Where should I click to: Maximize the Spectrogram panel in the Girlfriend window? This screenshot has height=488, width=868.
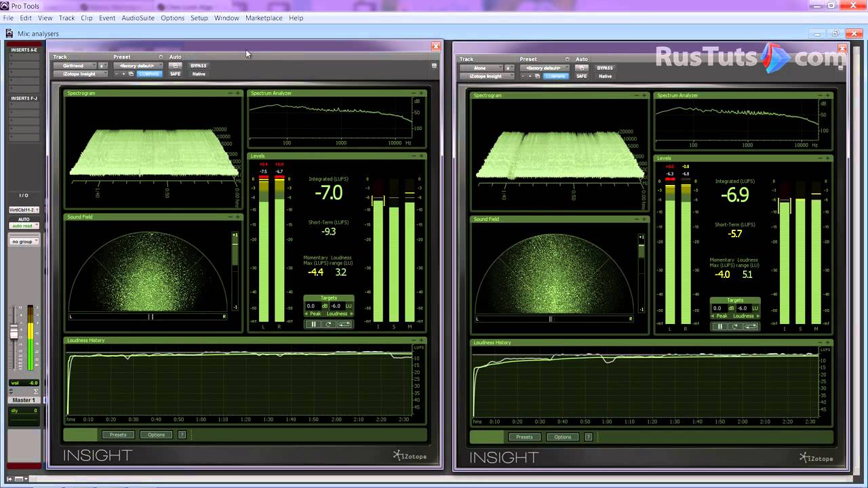[238, 93]
